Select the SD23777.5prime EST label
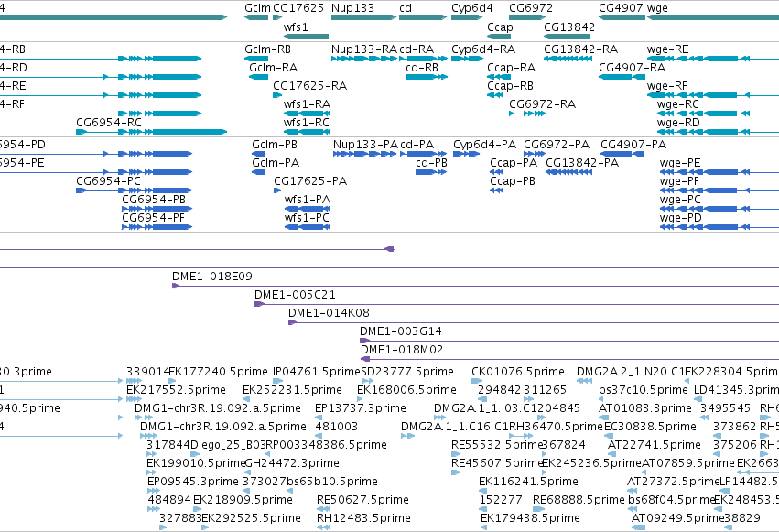The image size is (779, 532). click(407, 372)
